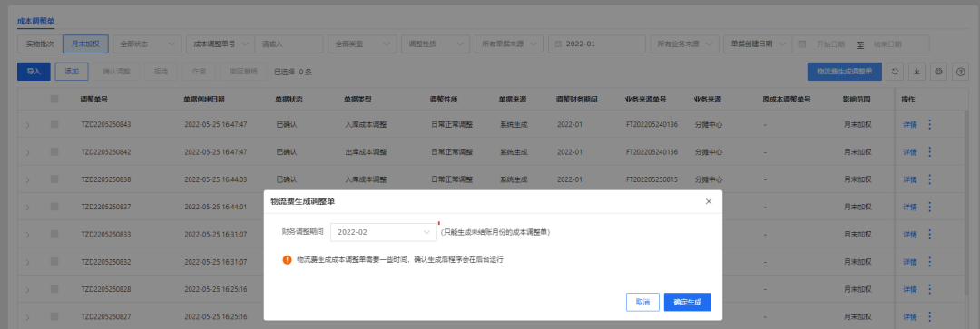Click the 确定生成 button
The height and width of the screenshot is (329, 980).
coord(688,302)
